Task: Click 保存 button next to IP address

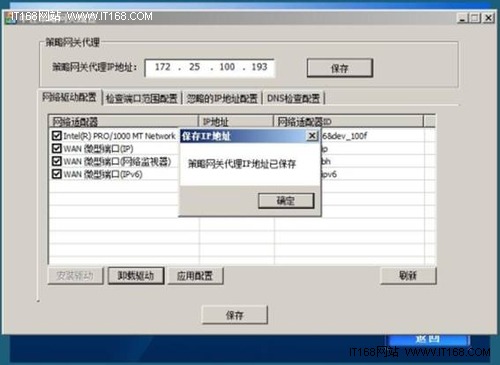Action: (x=340, y=68)
